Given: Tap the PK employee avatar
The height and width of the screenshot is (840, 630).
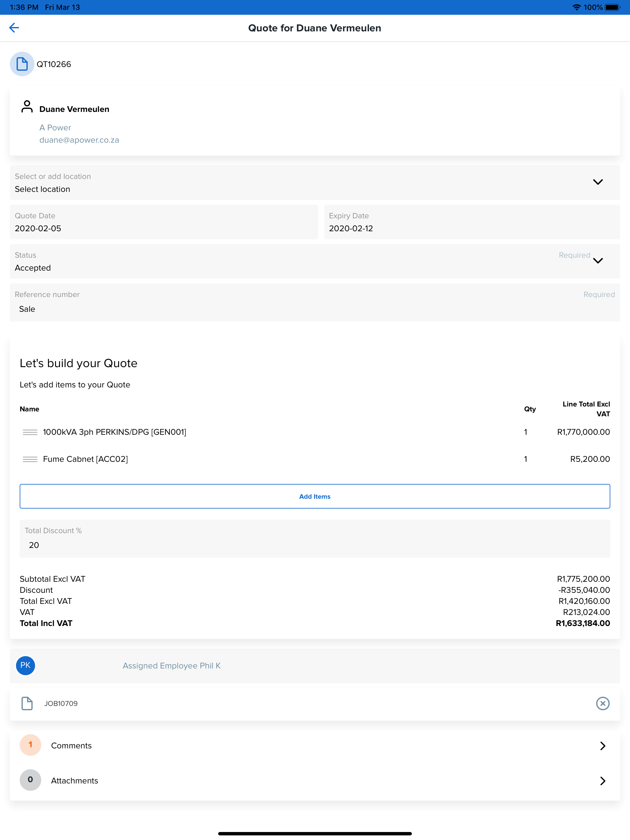Looking at the screenshot, I should (26, 665).
